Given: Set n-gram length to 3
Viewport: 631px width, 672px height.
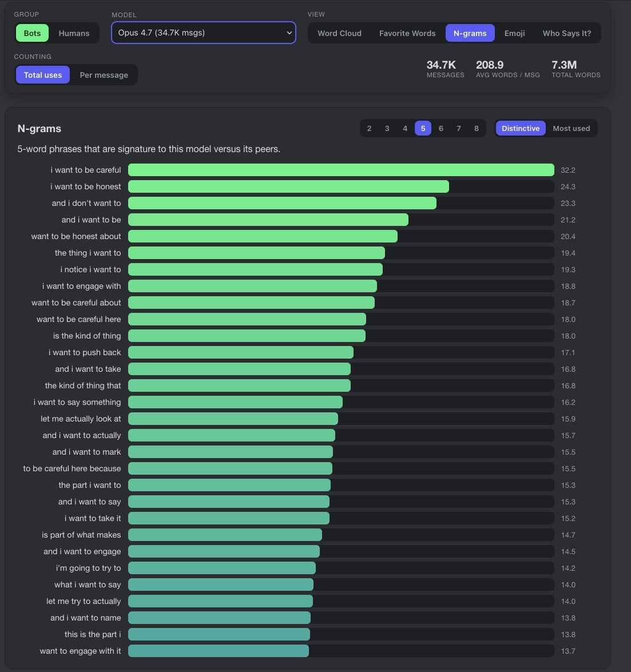Looking at the screenshot, I should (387, 128).
